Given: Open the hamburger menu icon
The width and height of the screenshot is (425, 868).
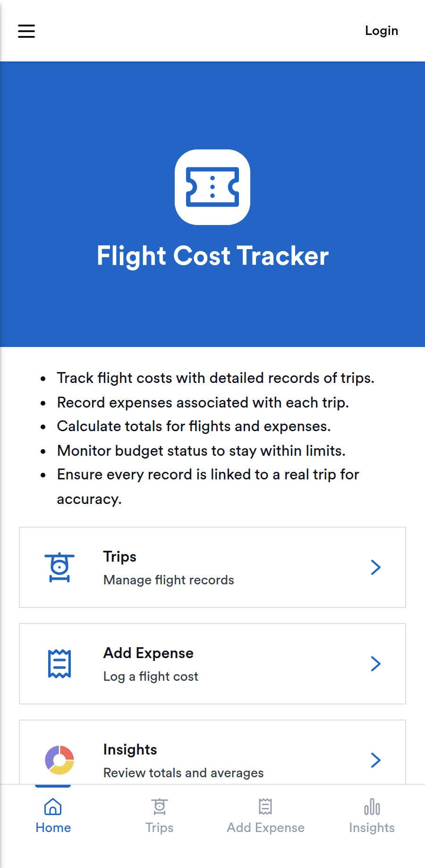Looking at the screenshot, I should (26, 31).
